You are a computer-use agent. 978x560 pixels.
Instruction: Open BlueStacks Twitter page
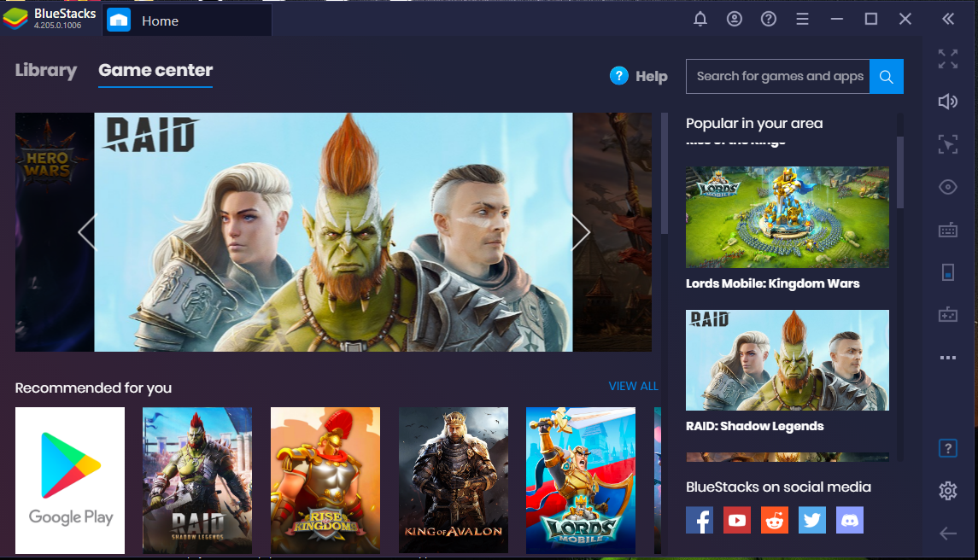pyautogui.click(x=812, y=520)
